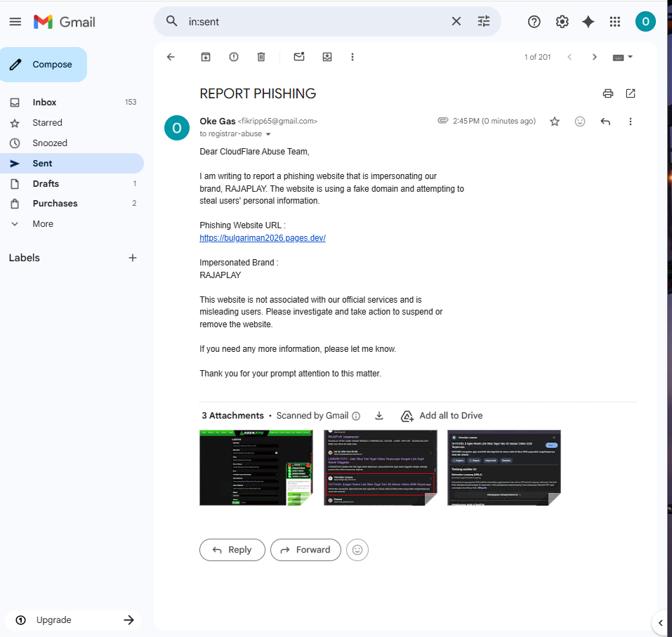Viewport: 672px width, 637px height.
Task: Open the Inbox folder
Action: (x=72, y=102)
